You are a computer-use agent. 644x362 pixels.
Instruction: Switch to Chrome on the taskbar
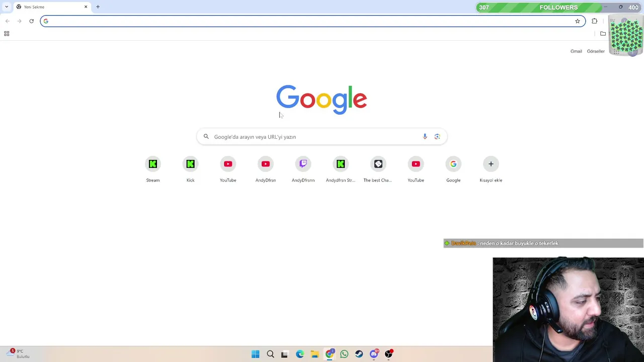click(x=330, y=354)
